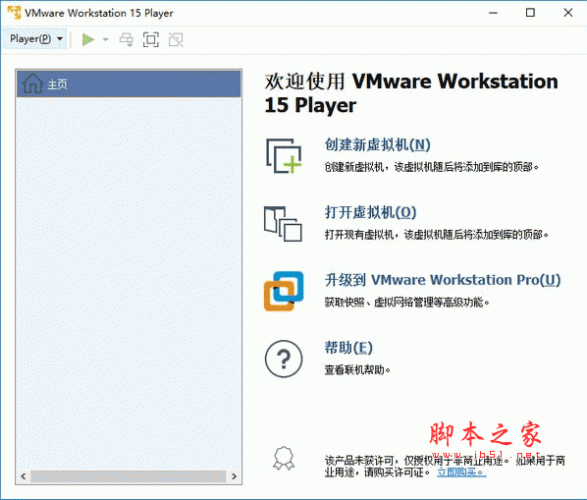Image resolution: width=587 pixels, height=500 pixels.
Task: Click the library scrollbar right arrow
Action: click(234, 476)
